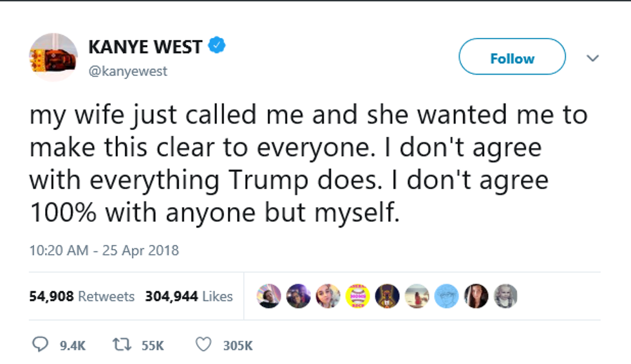Screen dimensions: 631x364
Task: Click the light blue sketch liker avatar
Action: coord(447,296)
